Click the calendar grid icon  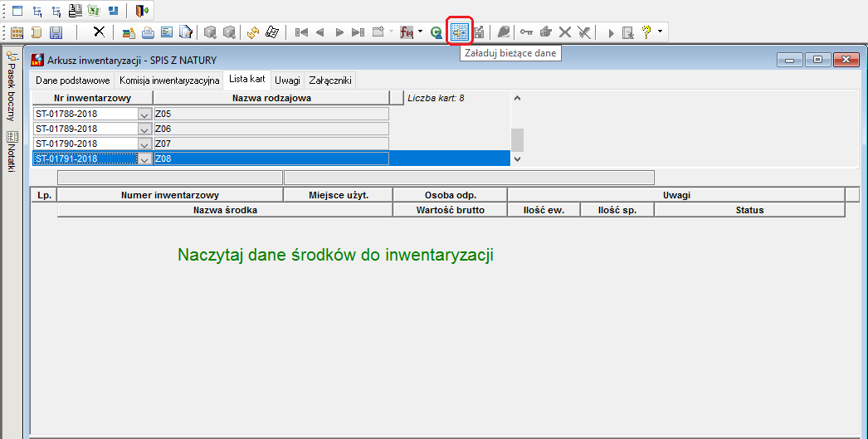(x=17, y=32)
